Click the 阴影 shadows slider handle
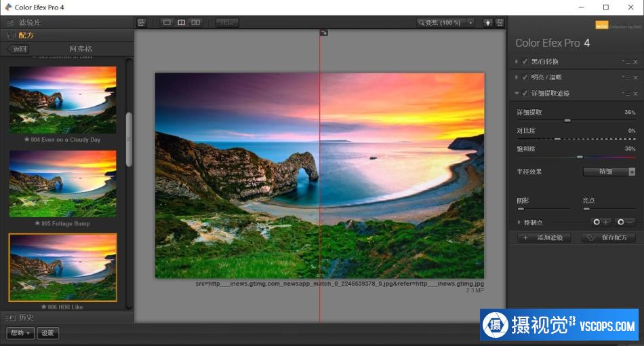Image resolution: width=644 pixels, height=346 pixels. coord(521,209)
